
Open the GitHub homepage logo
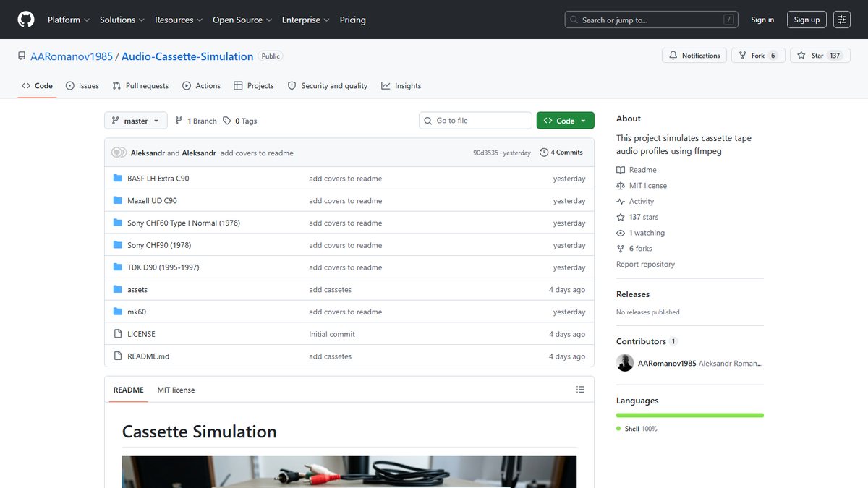pos(26,20)
